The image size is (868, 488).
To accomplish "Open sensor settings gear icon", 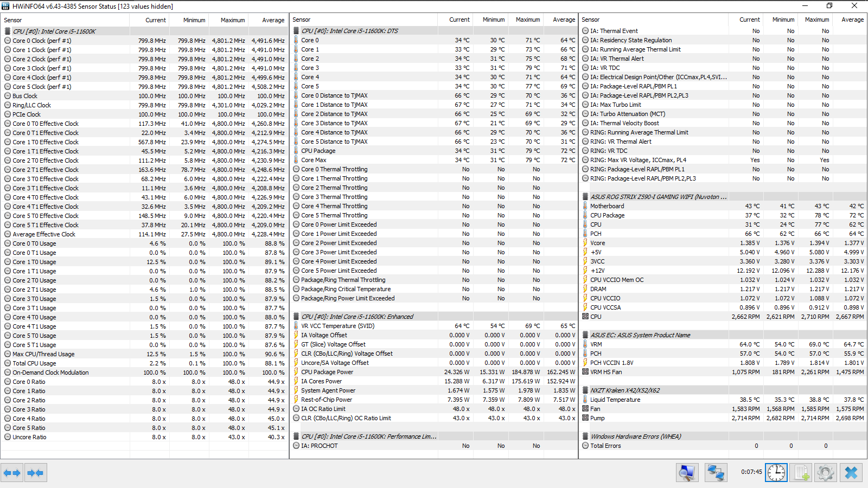I will point(826,473).
